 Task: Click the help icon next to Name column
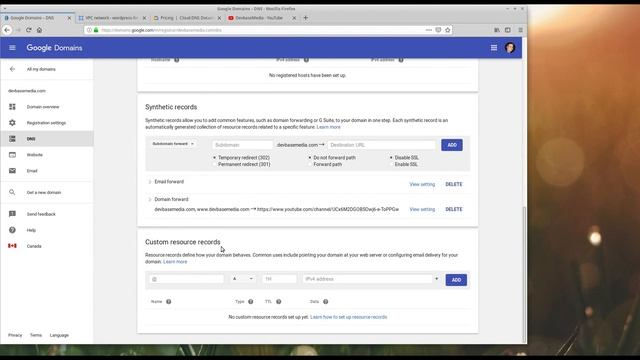[169, 302]
